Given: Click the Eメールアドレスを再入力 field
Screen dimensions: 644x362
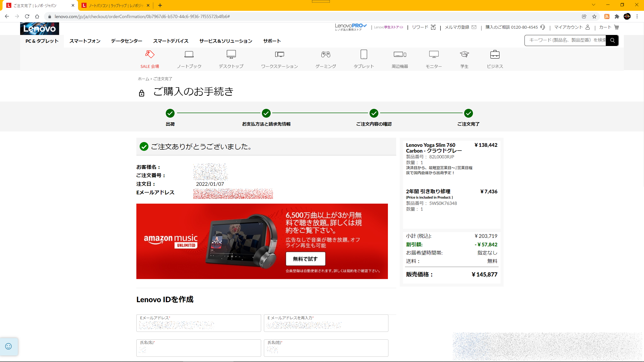Looking at the screenshot, I should pyautogui.click(x=326, y=323).
